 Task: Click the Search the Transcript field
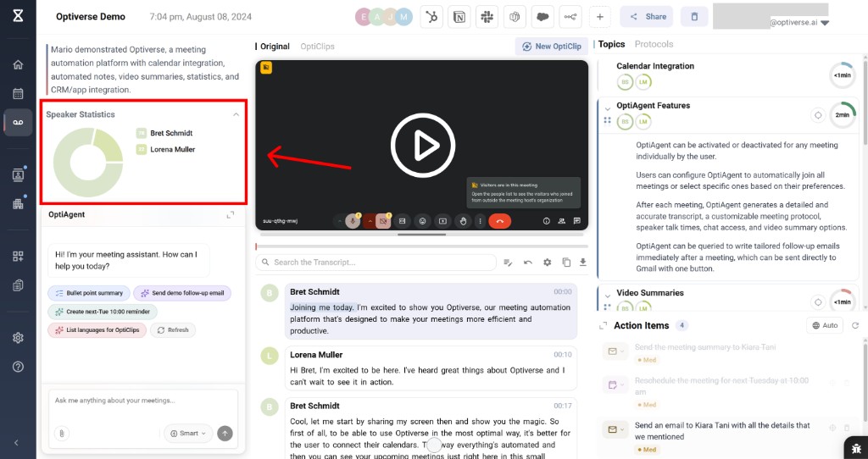[376, 263]
